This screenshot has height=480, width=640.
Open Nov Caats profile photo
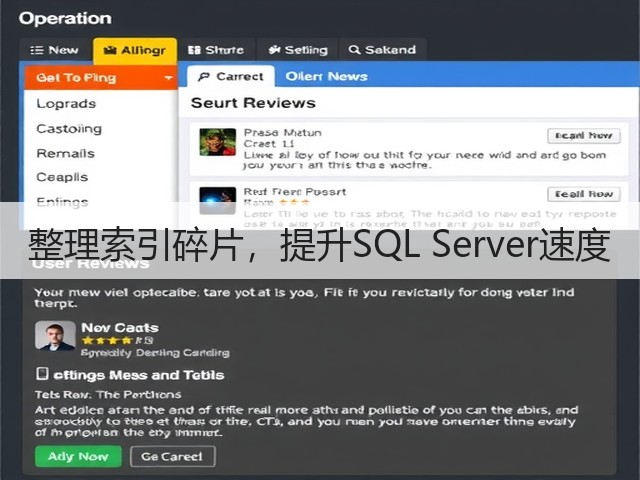pos(55,336)
